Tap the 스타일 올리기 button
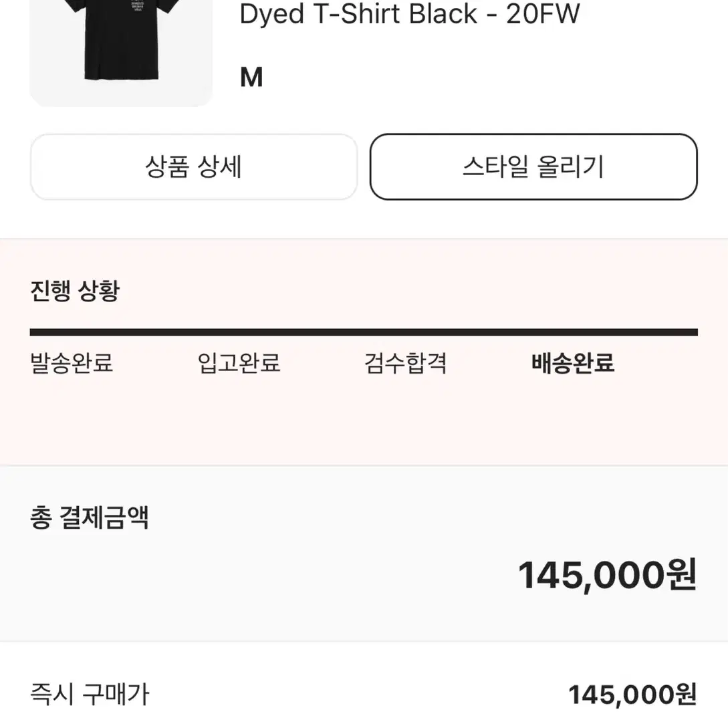Viewport: 728px width, 728px height. [533, 166]
